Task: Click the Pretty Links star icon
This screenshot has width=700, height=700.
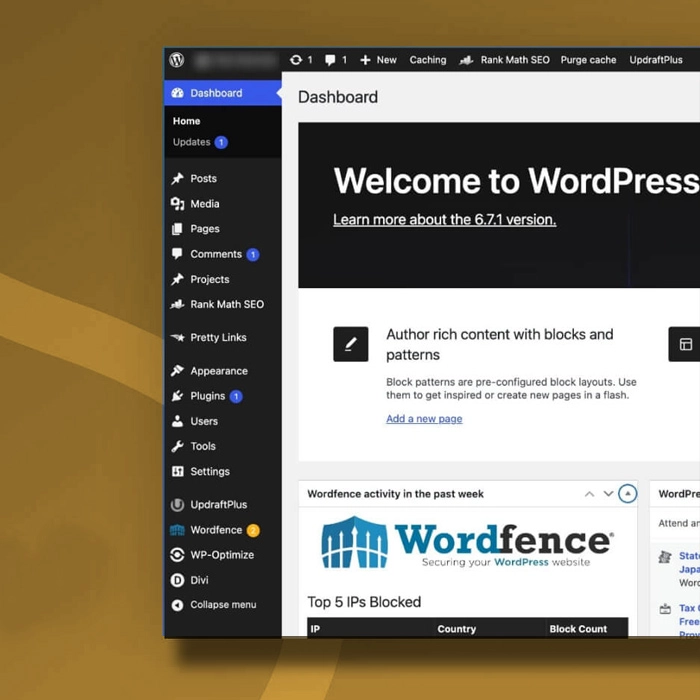Action: tap(177, 338)
